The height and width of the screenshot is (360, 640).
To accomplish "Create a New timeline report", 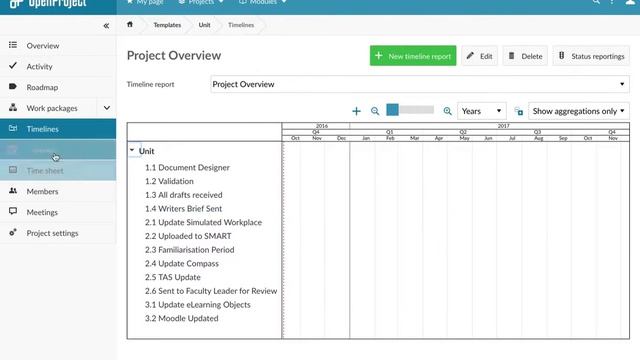I will [413, 56].
